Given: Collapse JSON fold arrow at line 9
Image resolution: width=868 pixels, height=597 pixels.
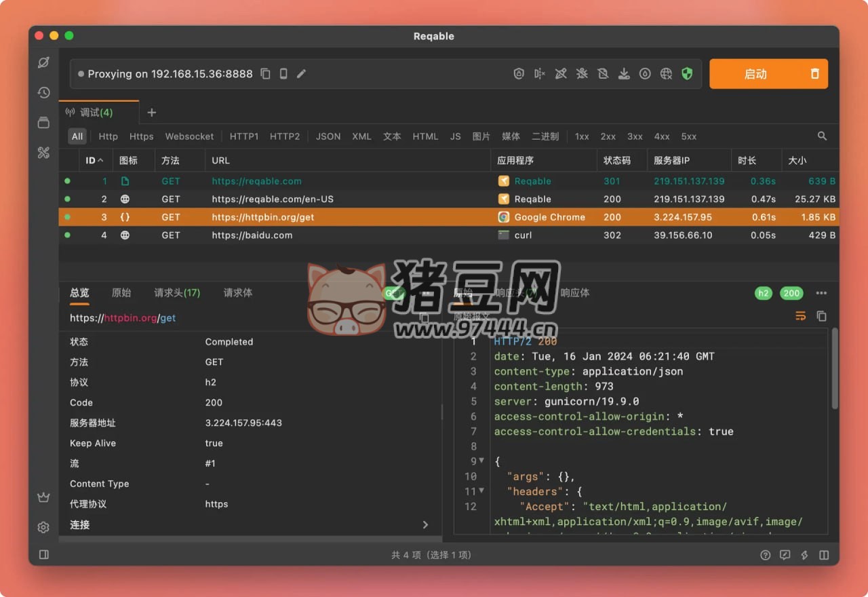Looking at the screenshot, I should point(482,460).
